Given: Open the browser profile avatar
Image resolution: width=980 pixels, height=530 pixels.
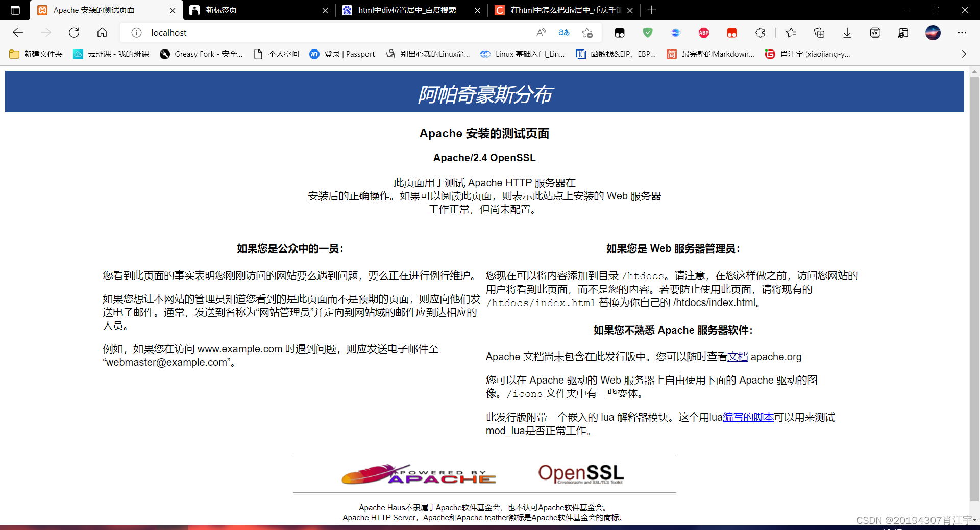Looking at the screenshot, I should [x=934, y=32].
